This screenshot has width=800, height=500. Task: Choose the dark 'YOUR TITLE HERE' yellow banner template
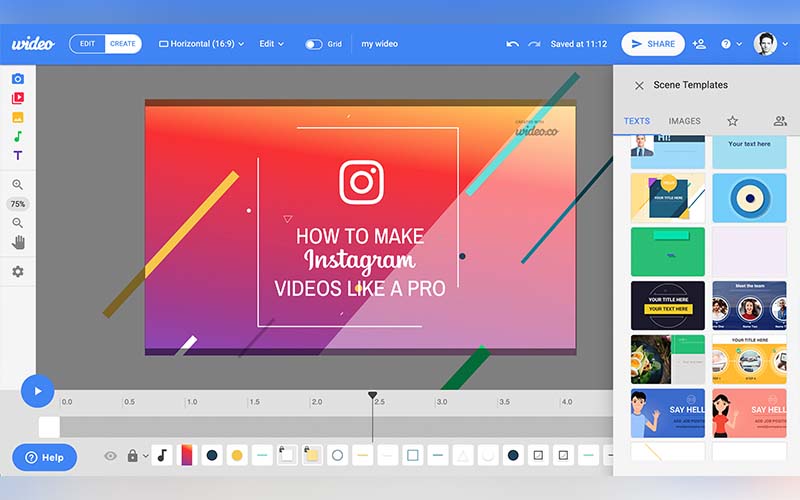pyautogui.click(x=667, y=306)
